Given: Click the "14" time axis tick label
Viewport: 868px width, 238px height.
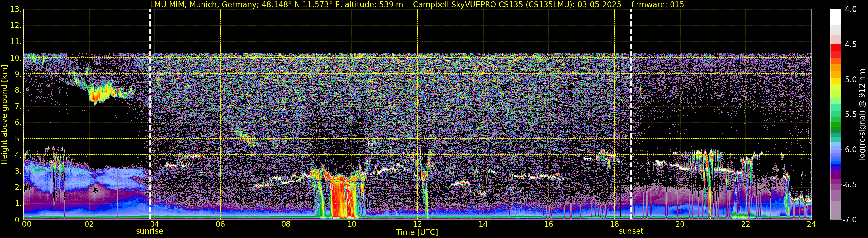Looking at the screenshot, I should [483, 224].
